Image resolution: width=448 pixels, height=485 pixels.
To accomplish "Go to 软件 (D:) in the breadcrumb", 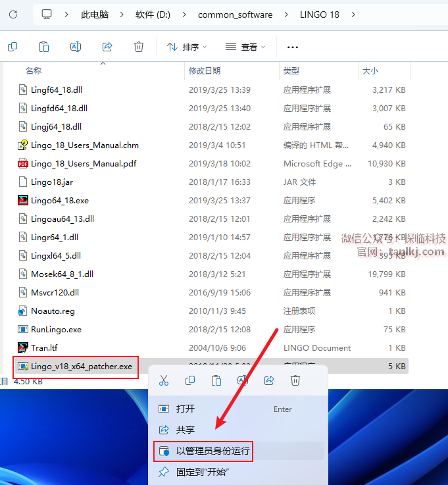I will pos(153,14).
